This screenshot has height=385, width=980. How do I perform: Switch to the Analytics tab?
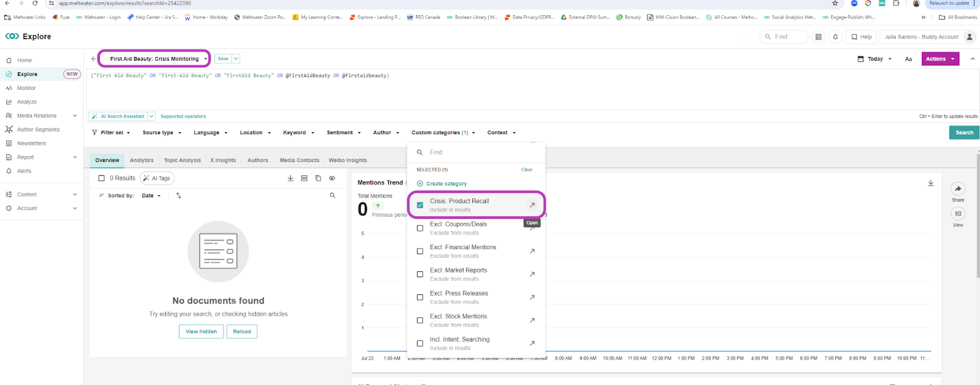[141, 160]
